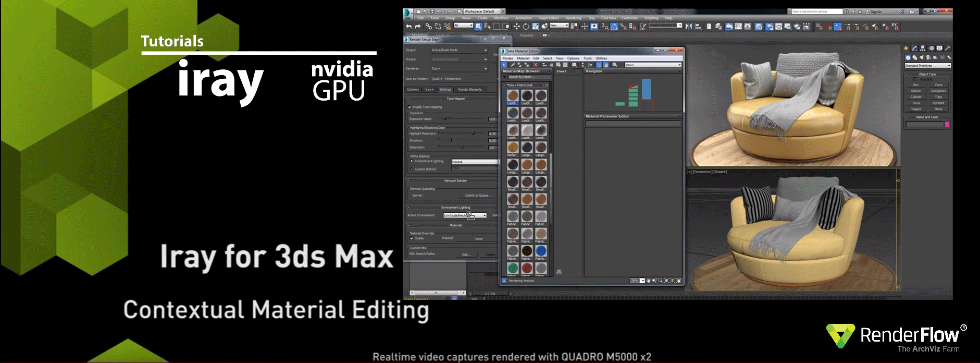Screen dimensions: 980x363
Task: Toggle Material Override Enable checkbox
Action: click(412, 238)
